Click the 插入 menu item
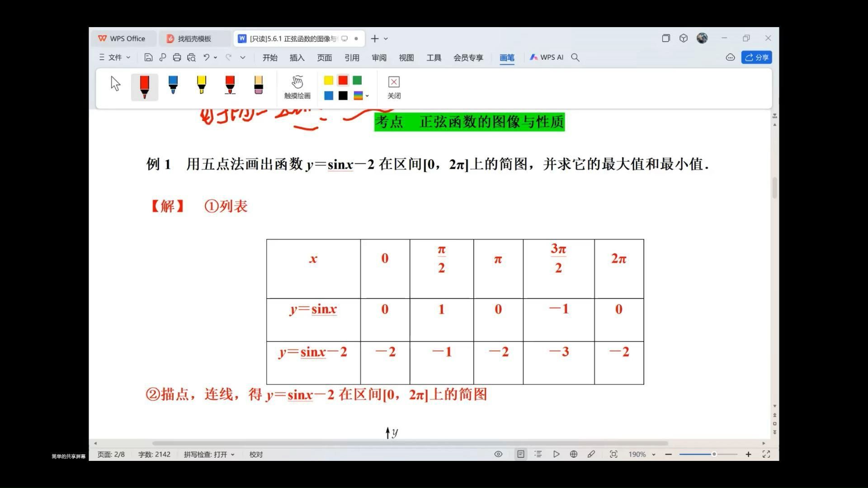Image resolution: width=868 pixels, height=488 pixels. pyautogui.click(x=297, y=56)
